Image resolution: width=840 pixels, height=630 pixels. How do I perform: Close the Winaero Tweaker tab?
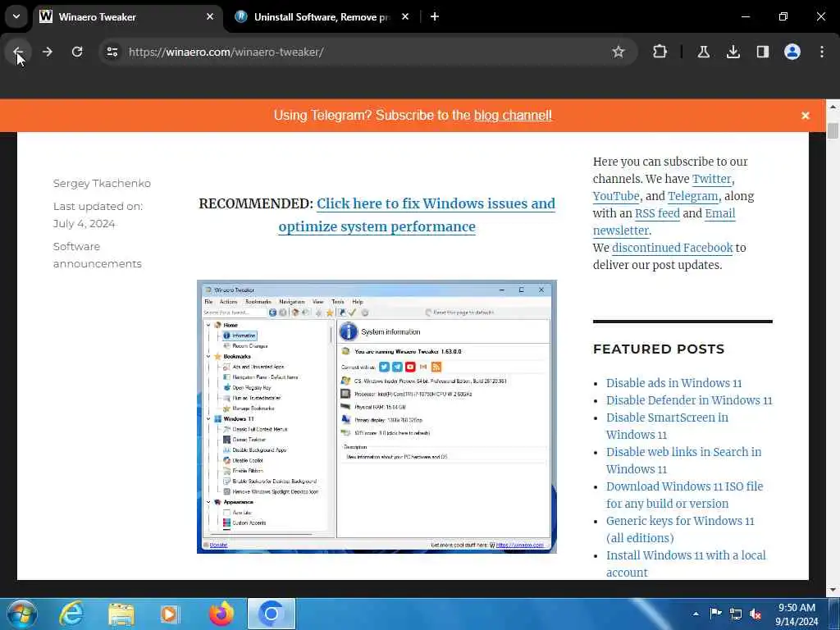(210, 16)
